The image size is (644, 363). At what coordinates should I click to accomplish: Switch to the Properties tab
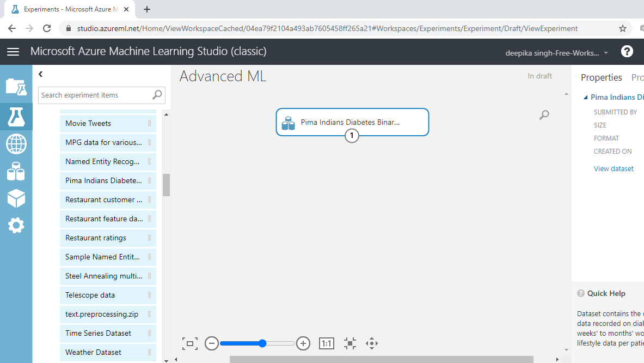(x=602, y=77)
